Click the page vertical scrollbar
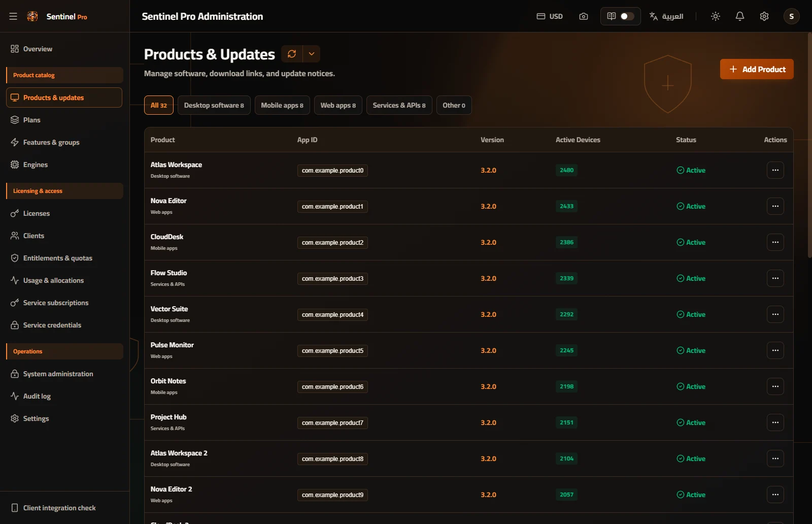812x524 pixels. (x=809, y=145)
